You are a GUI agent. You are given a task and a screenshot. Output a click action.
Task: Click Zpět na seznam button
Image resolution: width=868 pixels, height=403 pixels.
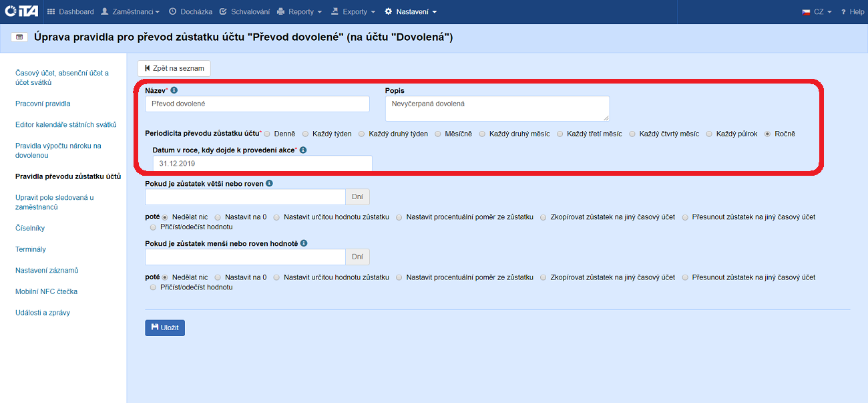point(174,68)
